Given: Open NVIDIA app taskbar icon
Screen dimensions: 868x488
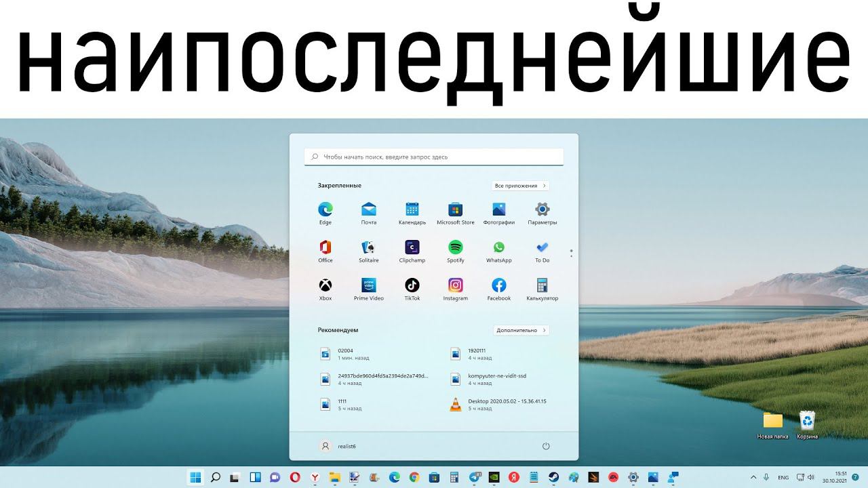Looking at the screenshot, I should [494, 477].
